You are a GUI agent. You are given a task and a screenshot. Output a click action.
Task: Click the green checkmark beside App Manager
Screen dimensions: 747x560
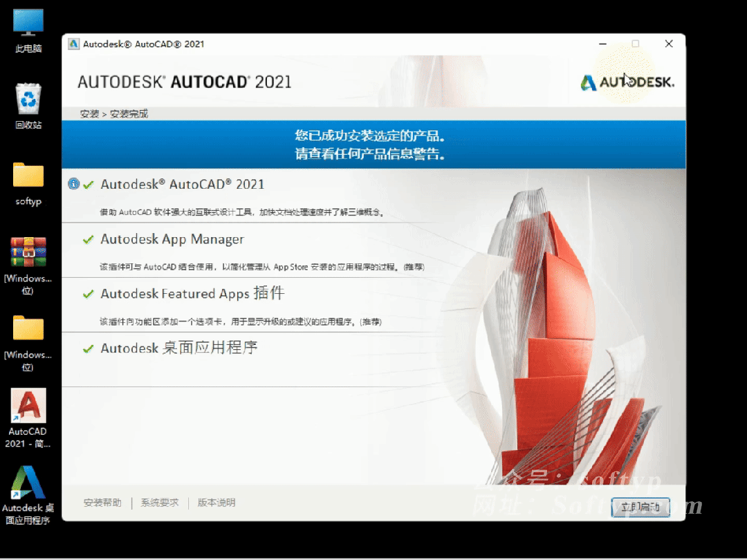pyautogui.click(x=88, y=239)
